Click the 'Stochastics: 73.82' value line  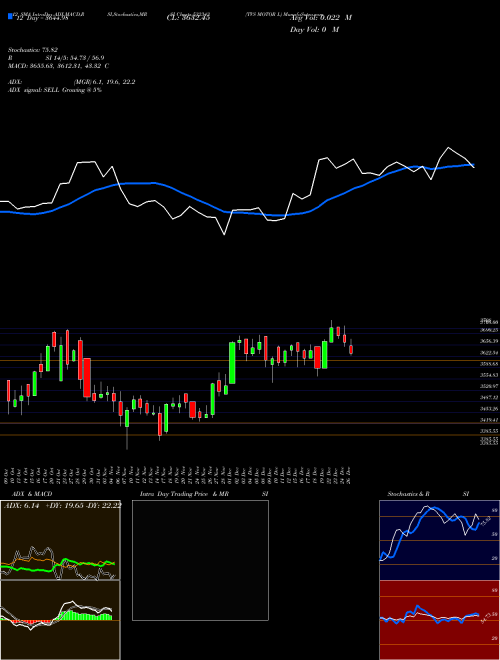33,50
